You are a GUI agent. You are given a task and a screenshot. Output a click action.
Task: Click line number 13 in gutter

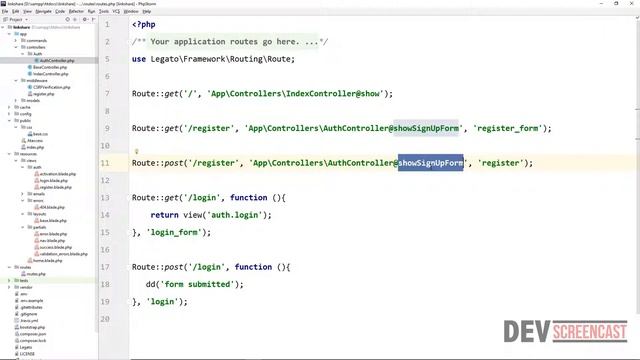[105, 198]
